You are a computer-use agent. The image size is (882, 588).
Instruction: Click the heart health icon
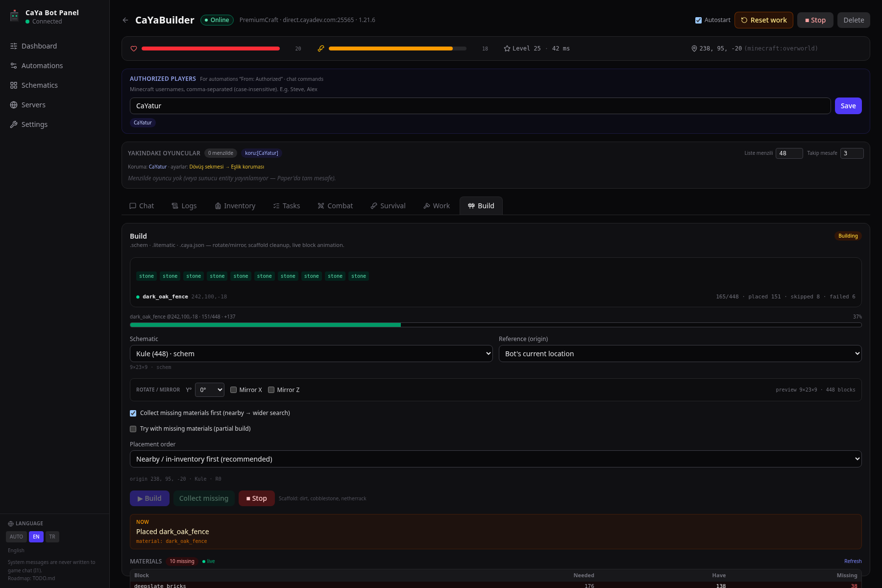tap(134, 49)
